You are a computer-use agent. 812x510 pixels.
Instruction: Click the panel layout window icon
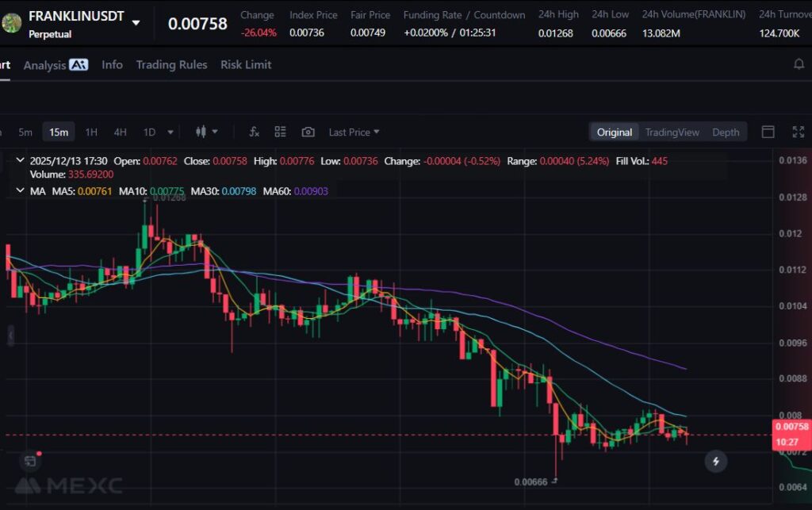click(x=768, y=132)
